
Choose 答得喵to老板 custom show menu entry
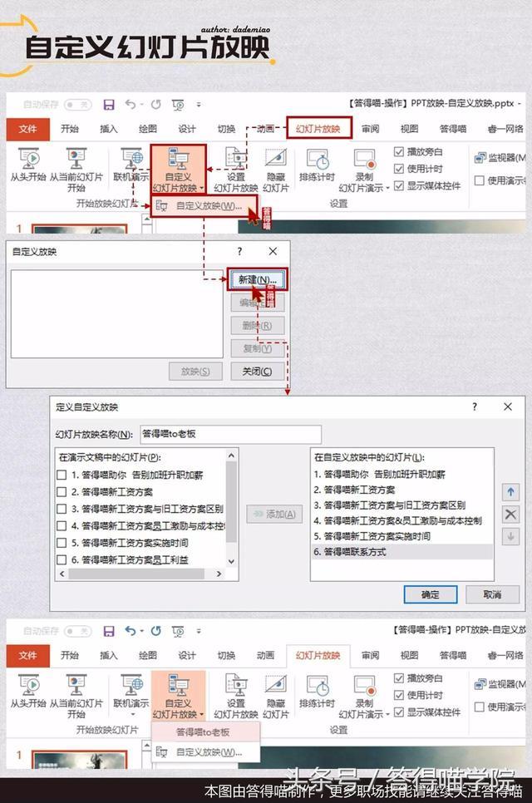204,732
